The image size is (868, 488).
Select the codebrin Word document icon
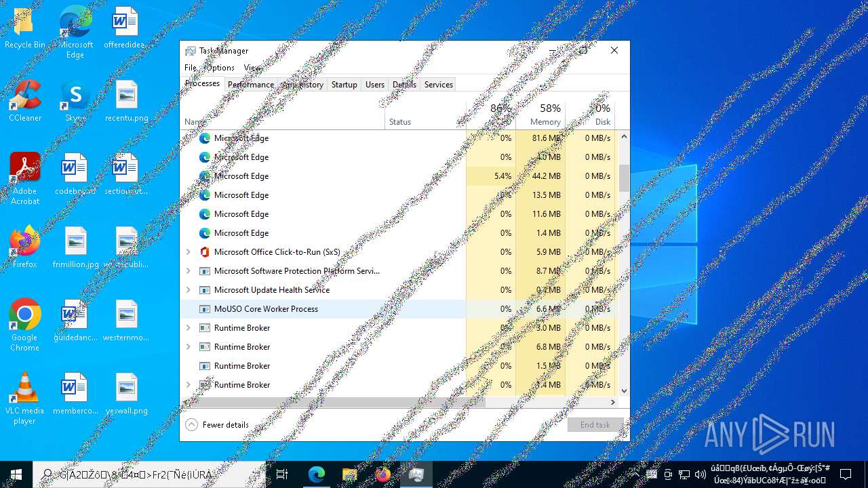75,175
